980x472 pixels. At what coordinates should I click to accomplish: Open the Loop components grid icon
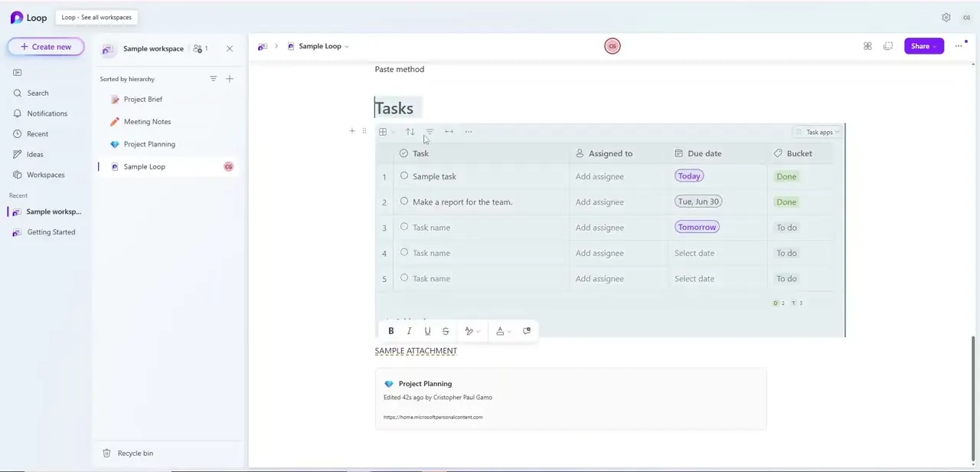coord(867,47)
